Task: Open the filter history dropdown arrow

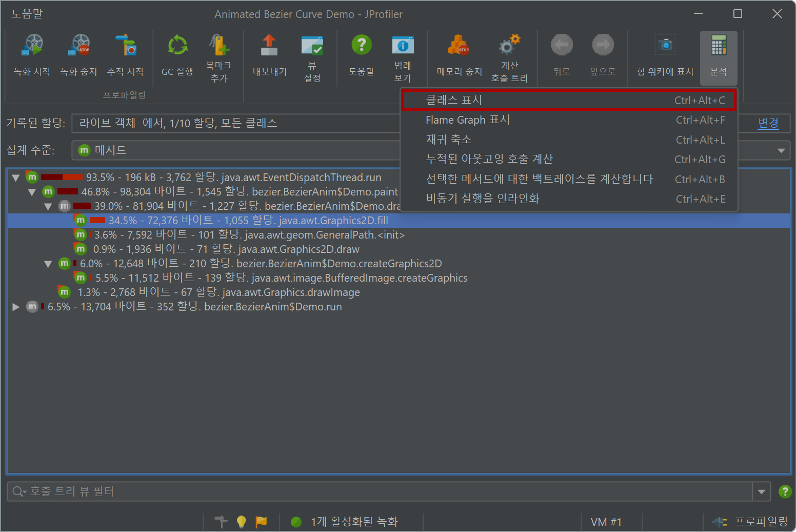Action: click(762, 491)
